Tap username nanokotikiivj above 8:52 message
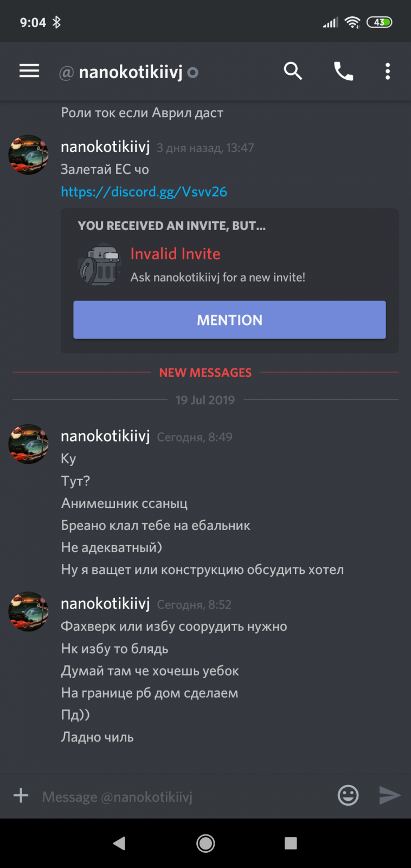Viewport: 411px width, 868px height. pos(105,603)
